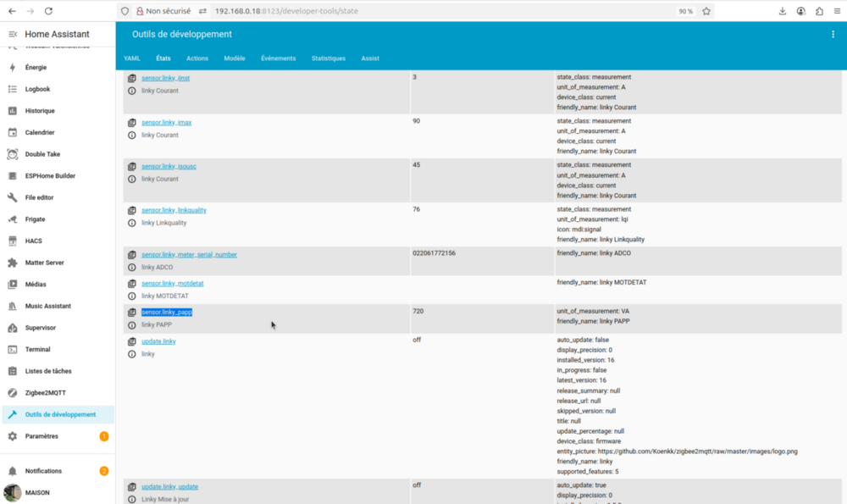Viewport: 847px width, 504px height.
Task: Select the state value 022061772156
Action: pyautogui.click(x=434, y=253)
